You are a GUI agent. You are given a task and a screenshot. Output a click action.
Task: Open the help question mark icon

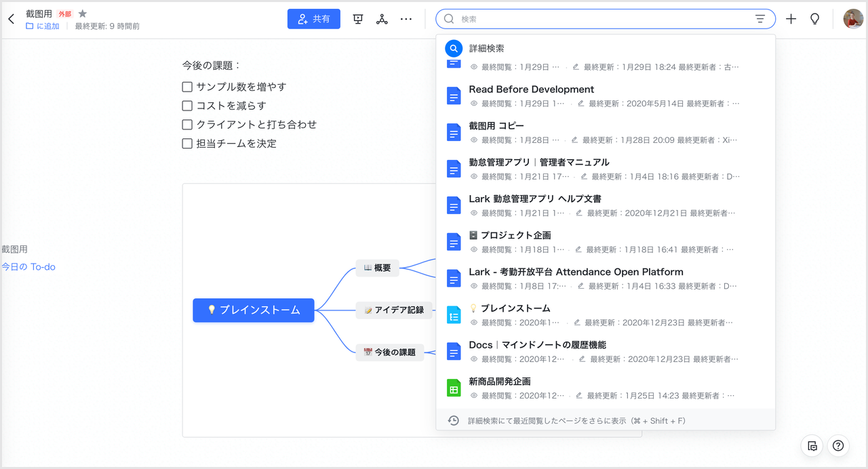click(x=838, y=445)
